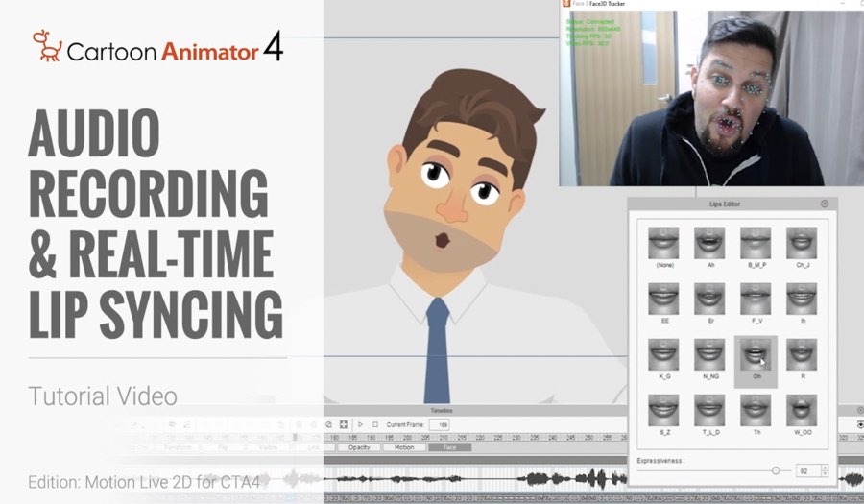This screenshot has width=864, height=504.
Task: Choose the Oh mouth shape
Action: click(x=756, y=355)
